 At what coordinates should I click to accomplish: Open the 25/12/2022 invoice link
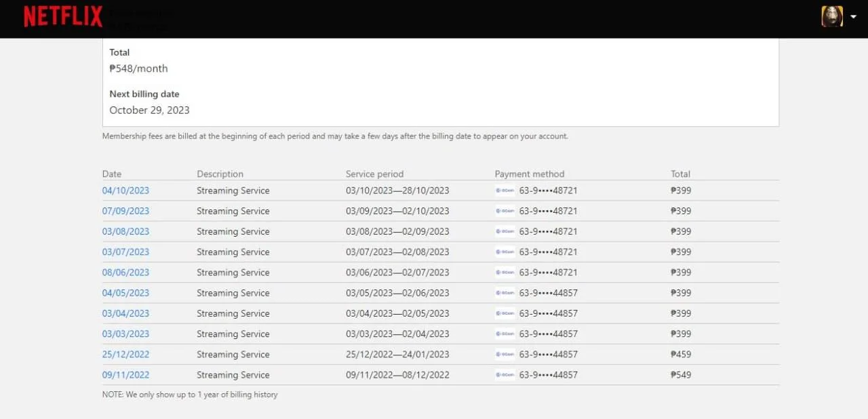point(125,354)
